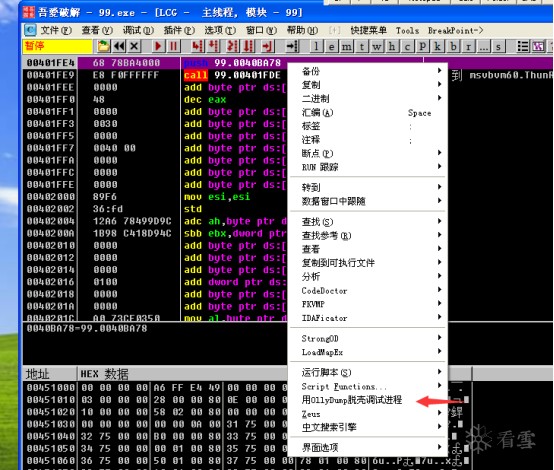This screenshot has width=554, height=470.
Task: Select 注释 in context menu
Action: point(367,140)
